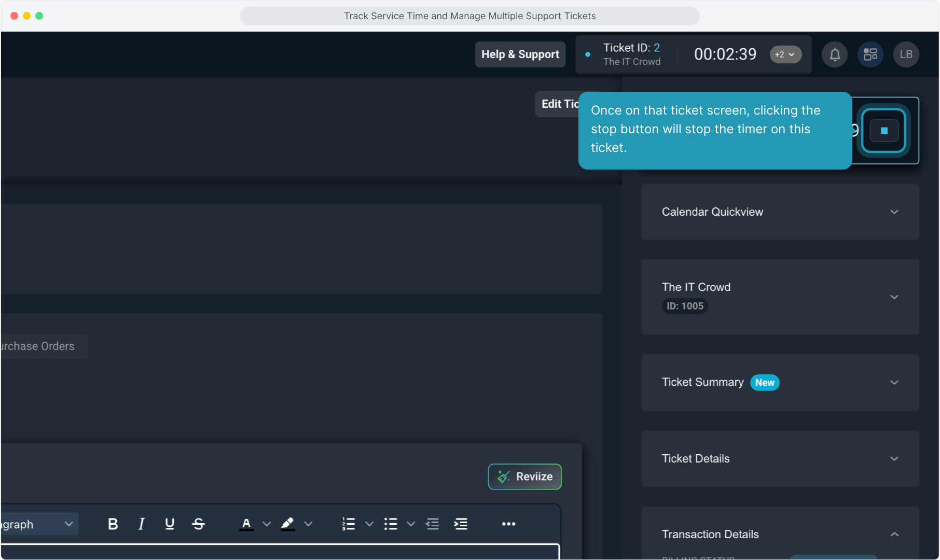Toggle bold formatting in editor
Image resolution: width=940 pixels, height=560 pixels.
click(x=113, y=524)
